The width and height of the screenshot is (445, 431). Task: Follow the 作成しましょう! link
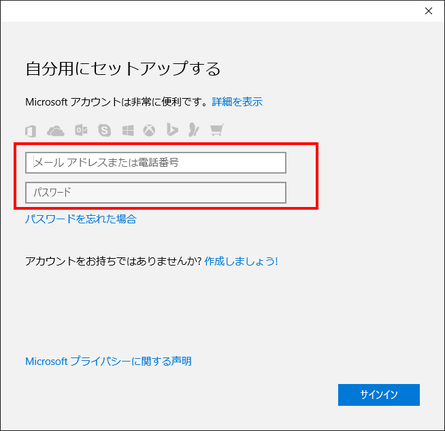pos(241,261)
